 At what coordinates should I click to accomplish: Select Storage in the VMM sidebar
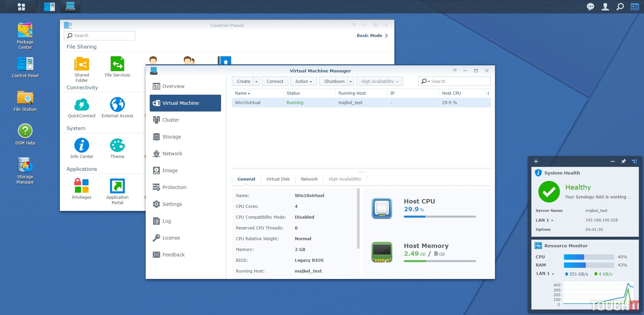tap(172, 137)
